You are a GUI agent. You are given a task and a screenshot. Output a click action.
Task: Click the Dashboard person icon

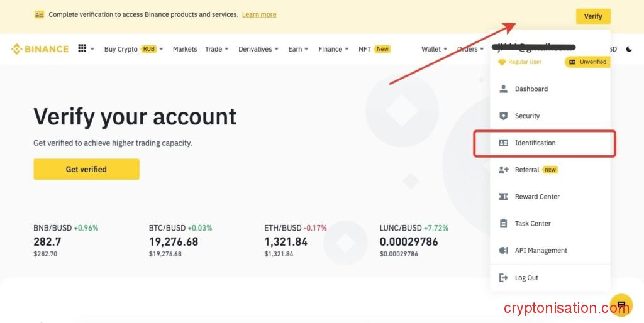click(503, 89)
